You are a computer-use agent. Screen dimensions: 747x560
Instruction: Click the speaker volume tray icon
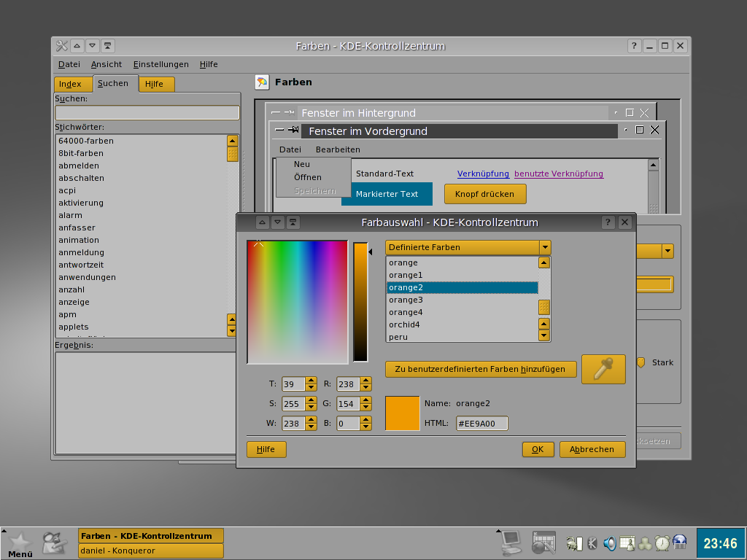[609, 543]
